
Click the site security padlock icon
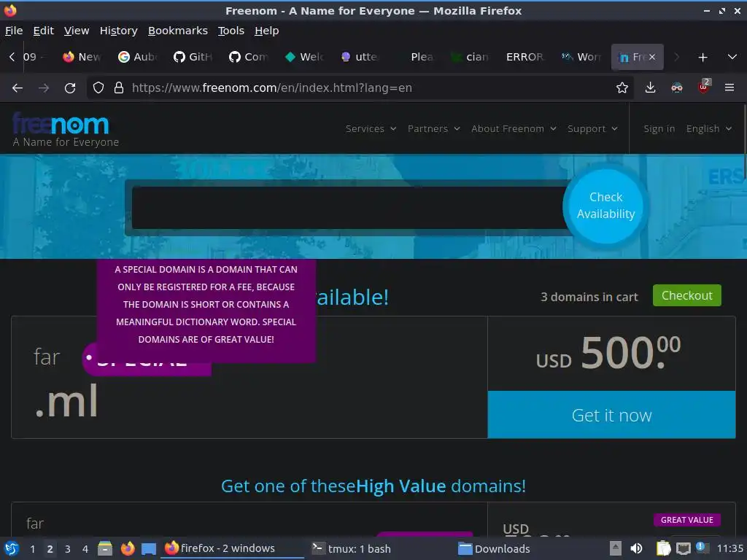point(119,87)
